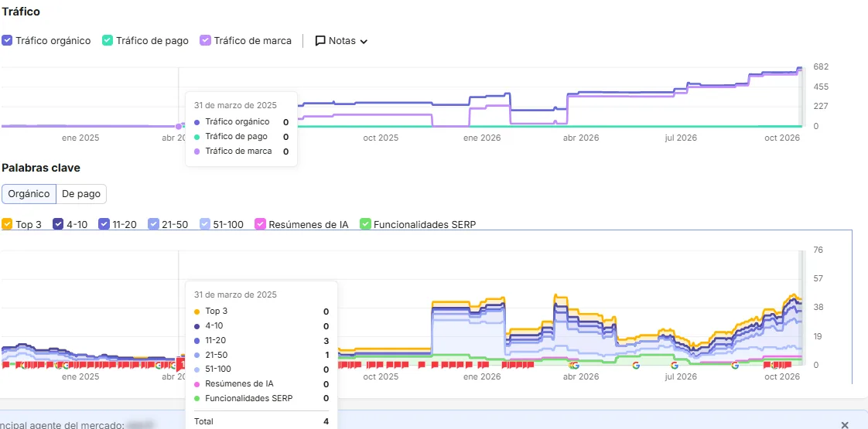Screen dimensions: 868x429
Task: Close the bottom market banner with the X
Action: click(x=845, y=424)
